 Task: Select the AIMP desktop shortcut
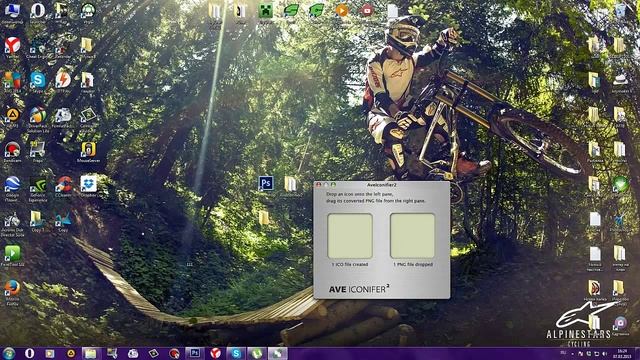pos(12,116)
